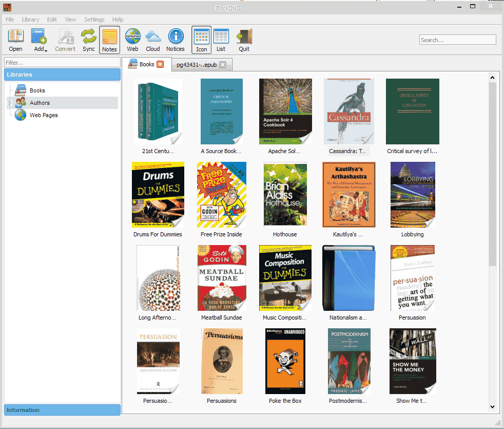
Task: Select the Postmodernis... book cover
Action: click(349, 361)
